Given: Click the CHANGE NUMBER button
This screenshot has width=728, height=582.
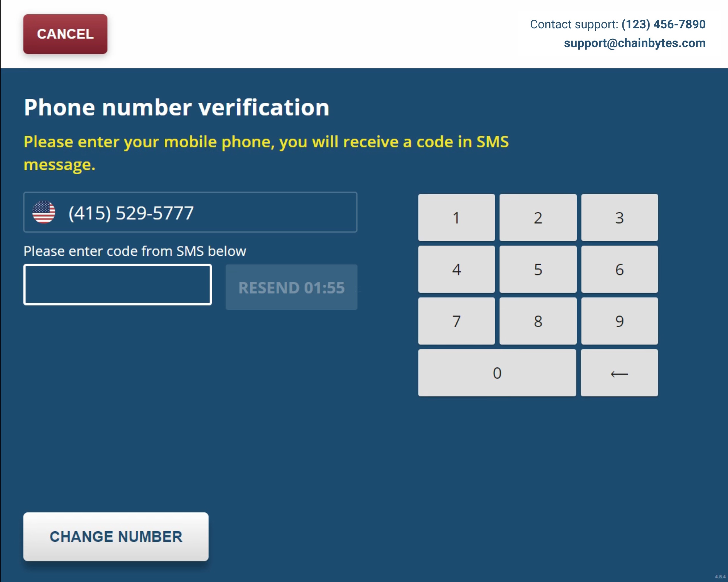Looking at the screenshot, I should click(x=116, y=536).
